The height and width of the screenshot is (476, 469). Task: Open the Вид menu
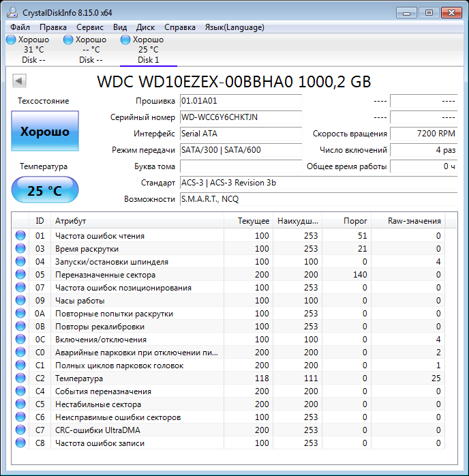[x=120, y=27]
